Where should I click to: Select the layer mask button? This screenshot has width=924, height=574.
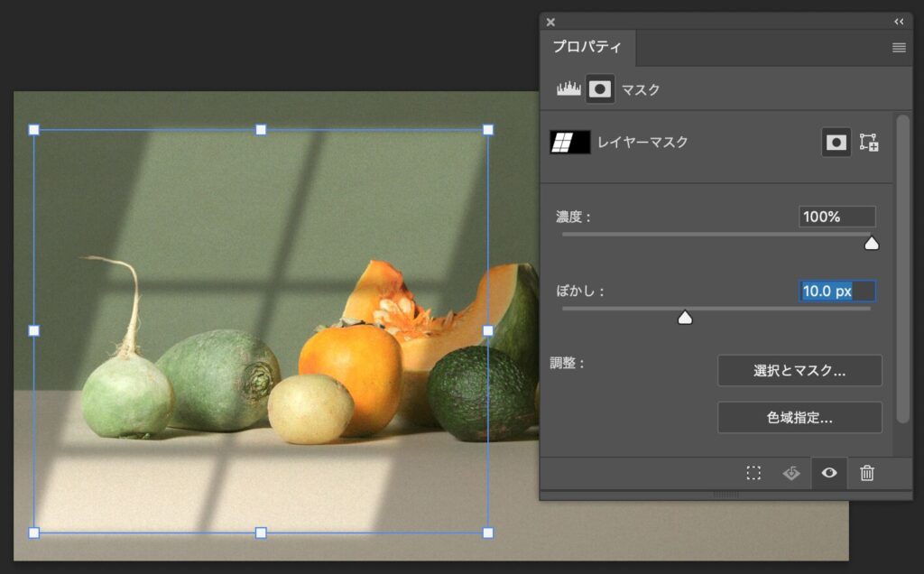click(x=836, y=142)
